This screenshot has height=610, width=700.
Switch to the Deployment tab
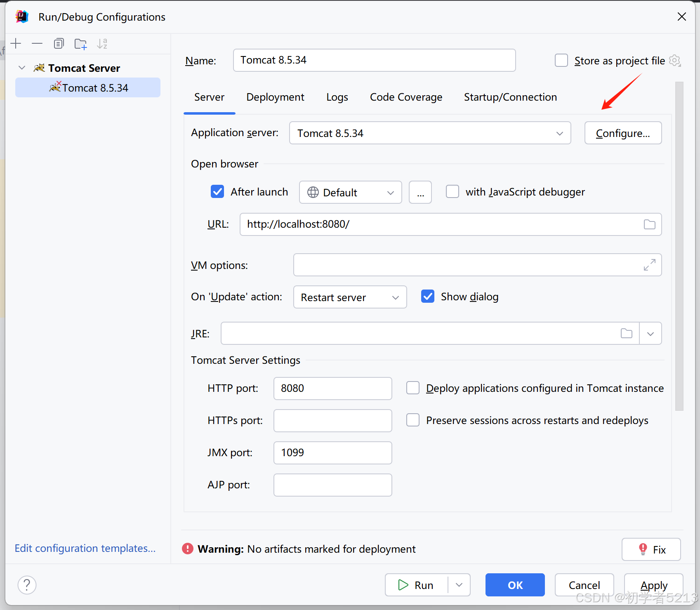275,97
